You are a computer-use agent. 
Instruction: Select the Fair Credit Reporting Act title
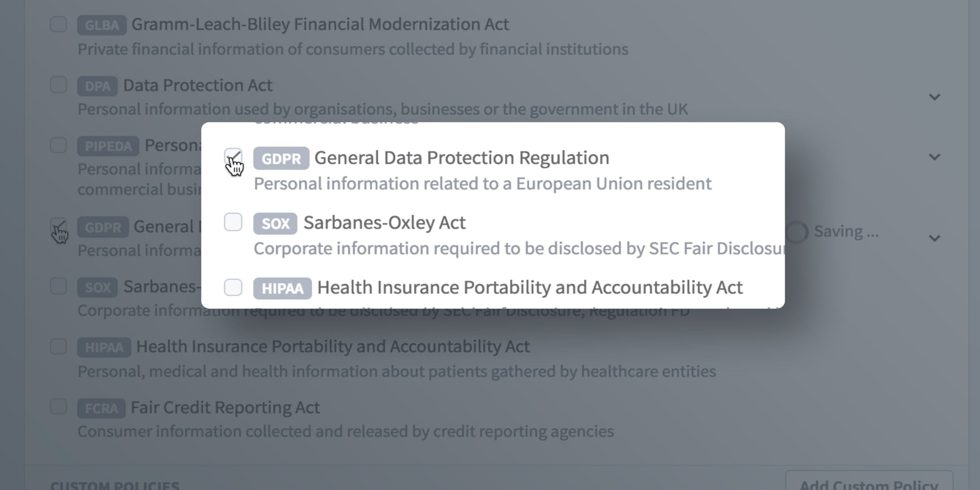pos(225,407)
